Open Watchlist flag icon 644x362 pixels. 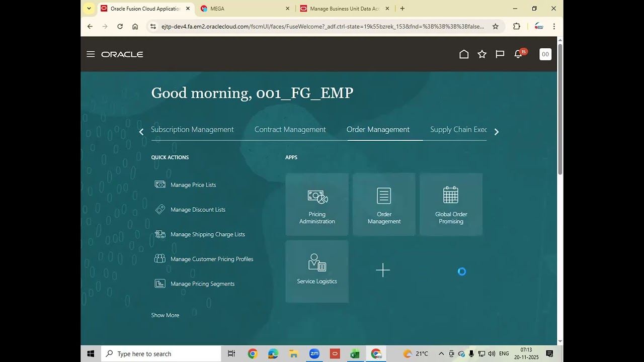[x=500, y=54]
